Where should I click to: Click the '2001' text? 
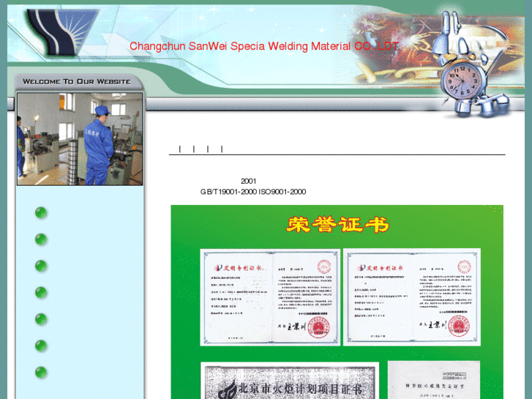[x=248, y=181]
